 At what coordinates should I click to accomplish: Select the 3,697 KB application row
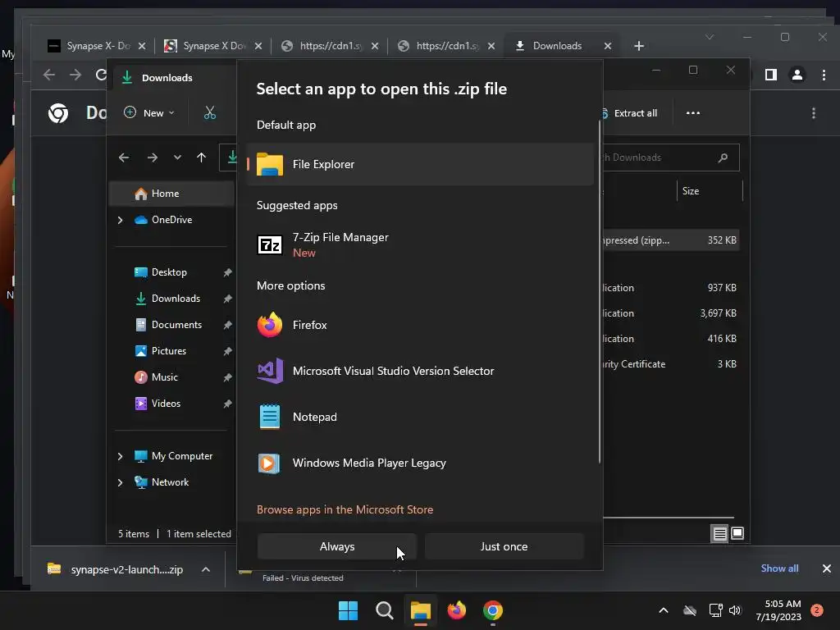click(671, 313)
